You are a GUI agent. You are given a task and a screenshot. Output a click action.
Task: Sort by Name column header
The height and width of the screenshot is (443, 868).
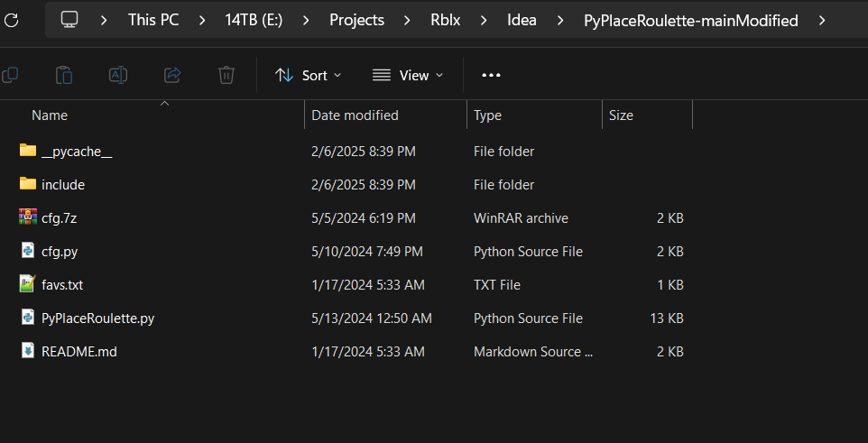[x=50, y=115]
